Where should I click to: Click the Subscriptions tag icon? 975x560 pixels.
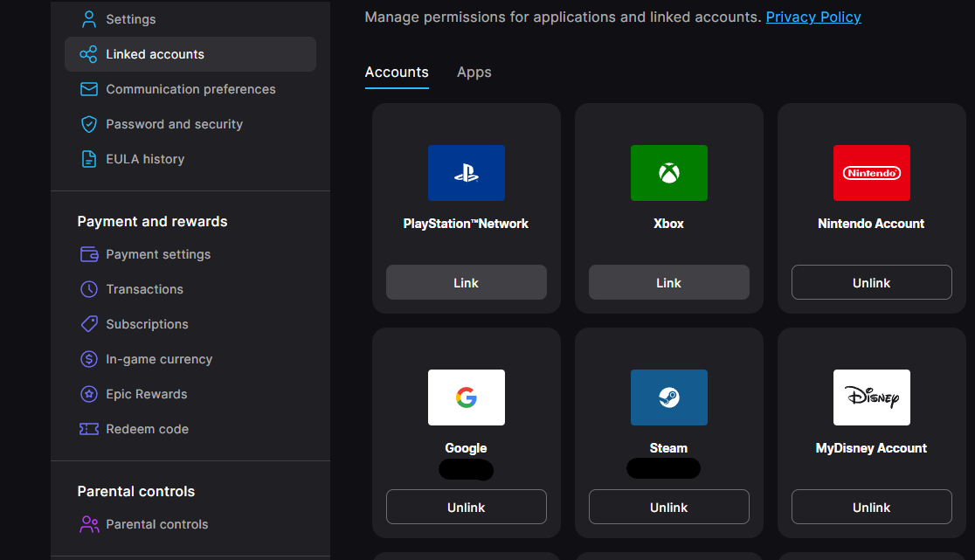click(x=89, y=324)
